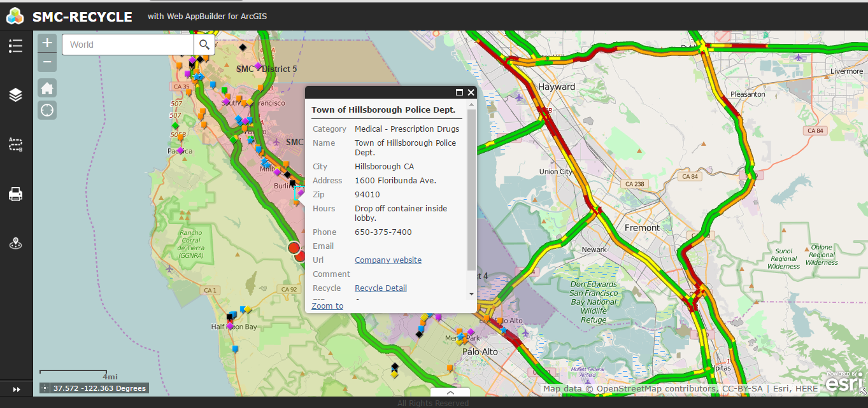Click the Rancho Corral de Tierra label
This screenshot has width=868, height=408.
coord(190,244)
